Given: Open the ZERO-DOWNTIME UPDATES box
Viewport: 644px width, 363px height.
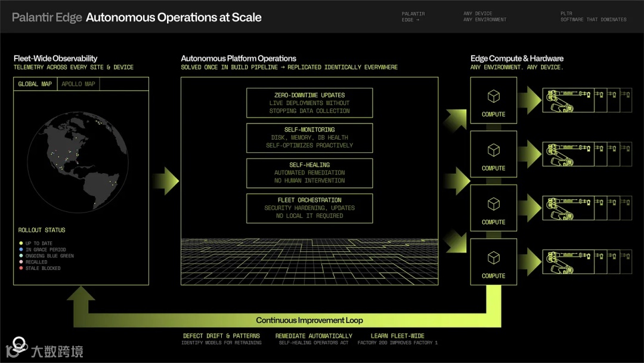Looking at the screenshot, I should pyautogui.click(x=309, y=103).
